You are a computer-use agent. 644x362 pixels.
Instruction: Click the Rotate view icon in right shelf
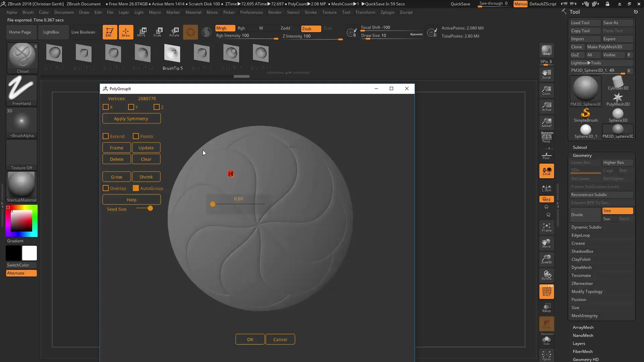(x=546, y=275)
